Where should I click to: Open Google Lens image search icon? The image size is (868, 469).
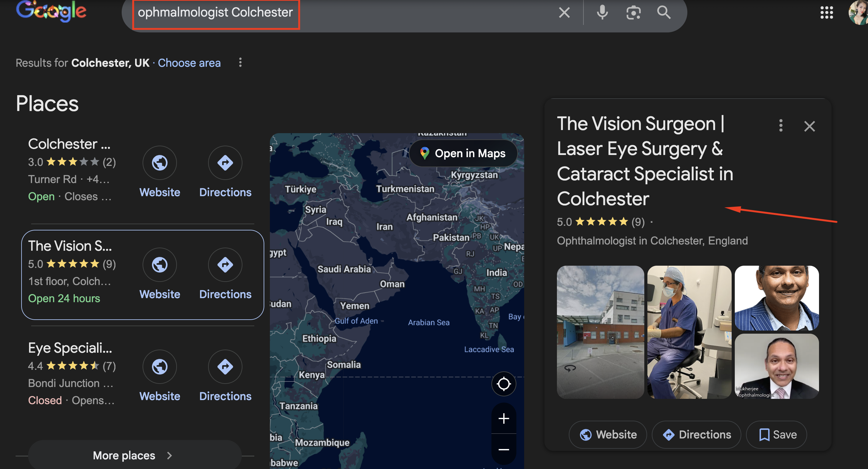click(x=633, y=12)
